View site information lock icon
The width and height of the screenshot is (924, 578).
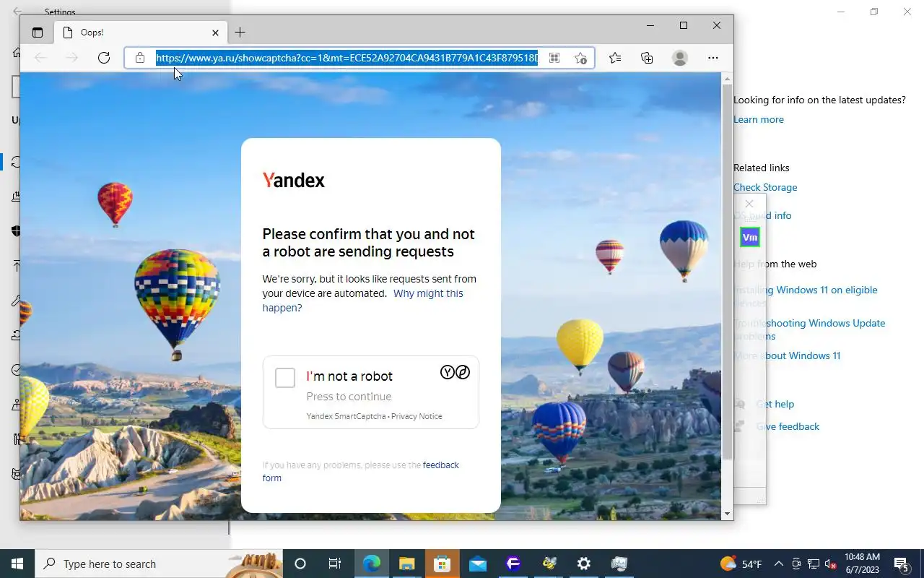coord(140,58)
